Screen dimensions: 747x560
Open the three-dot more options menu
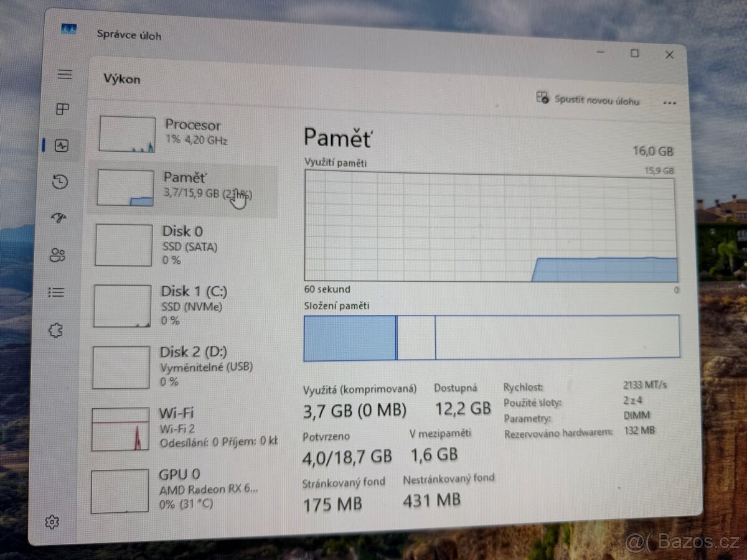pos(669,102)
